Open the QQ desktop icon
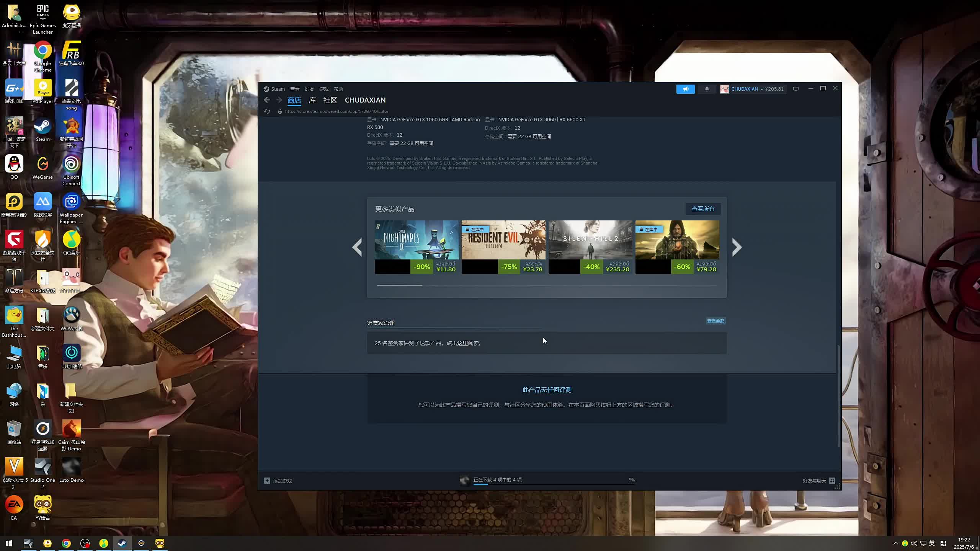The image size is (980, 551). (14, 168)
